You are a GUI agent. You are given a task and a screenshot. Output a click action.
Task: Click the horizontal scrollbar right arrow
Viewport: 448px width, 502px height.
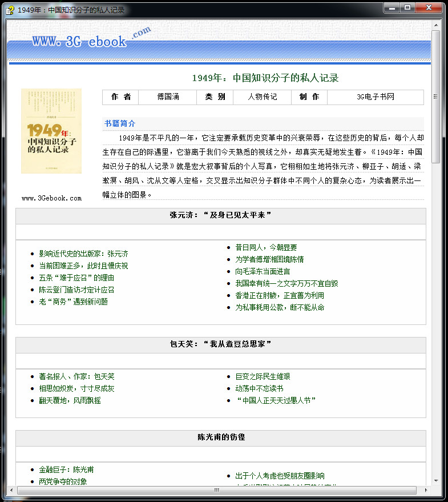tap(426, 490)
